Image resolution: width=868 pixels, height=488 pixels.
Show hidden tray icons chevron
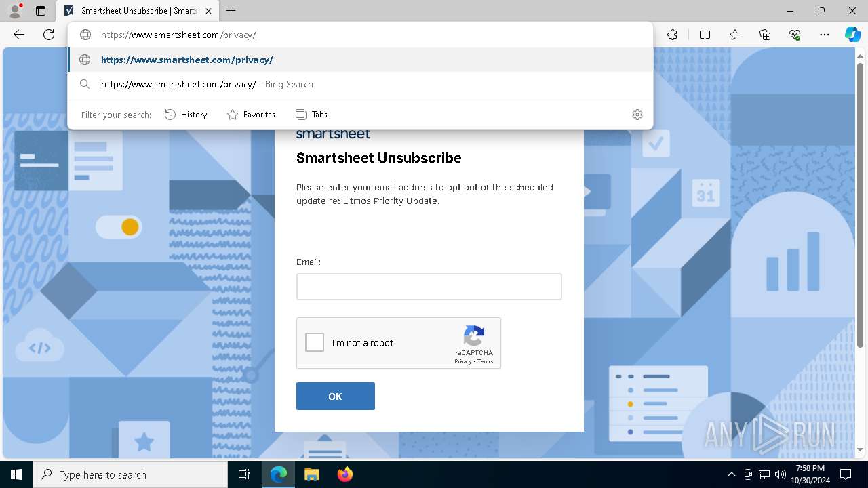[731, 474]
